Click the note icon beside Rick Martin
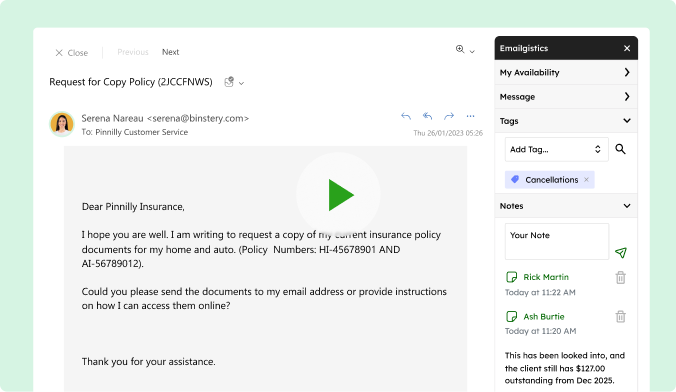This screenshot has width=676, height=392. coord(511,277)
